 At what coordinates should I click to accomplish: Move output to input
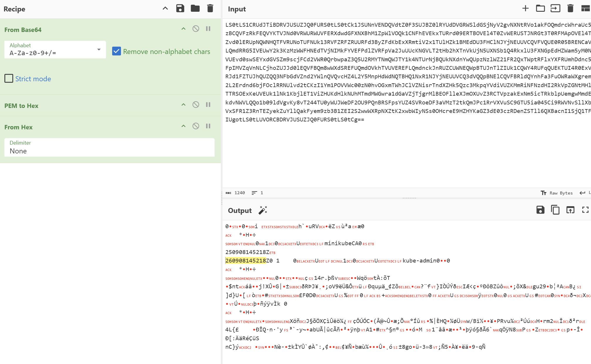(570, 210)
